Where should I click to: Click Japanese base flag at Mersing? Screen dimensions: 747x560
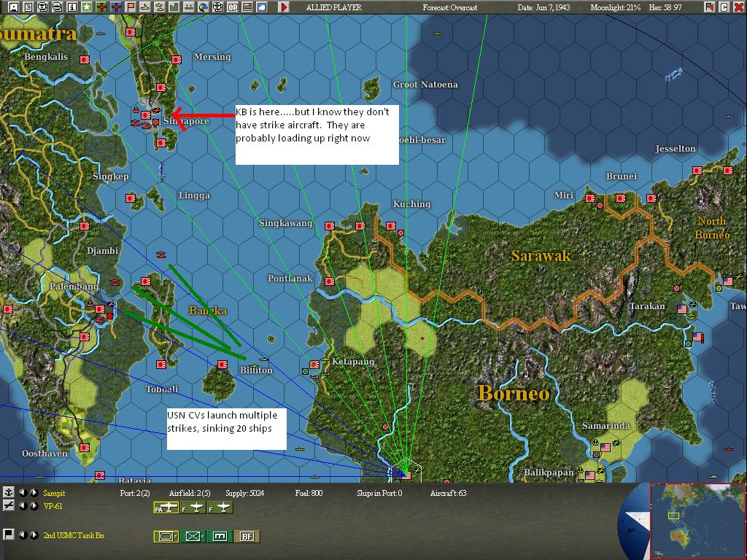(177, 60)
